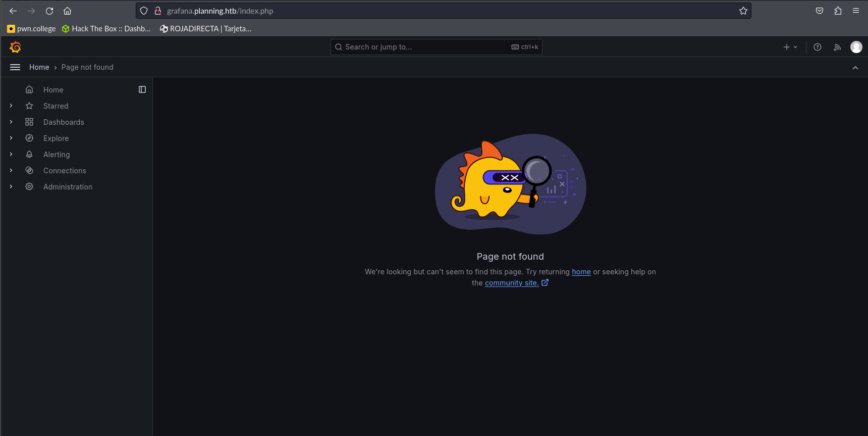Click the Page not found heading

coord(510,257)
